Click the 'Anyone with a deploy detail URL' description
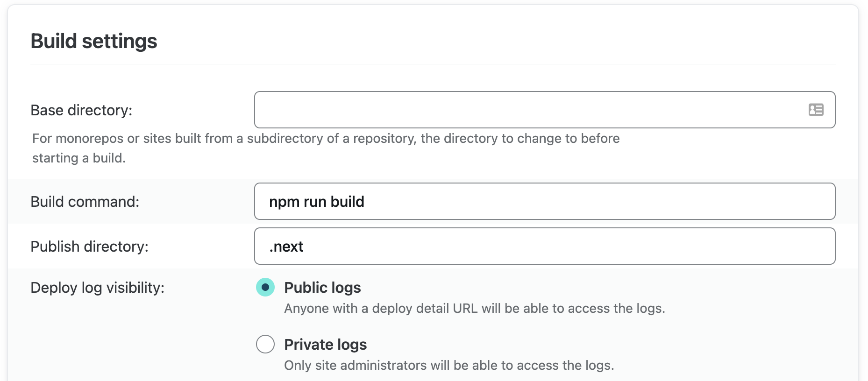Viewport: 868px width, 381px height. [x=475, y=309]
